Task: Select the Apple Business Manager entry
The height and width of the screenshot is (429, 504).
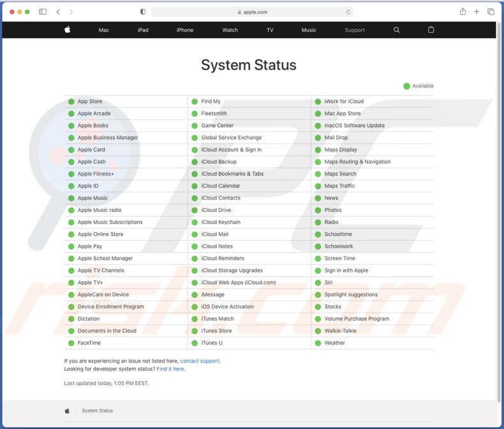Action: click(x=108, y=138)
